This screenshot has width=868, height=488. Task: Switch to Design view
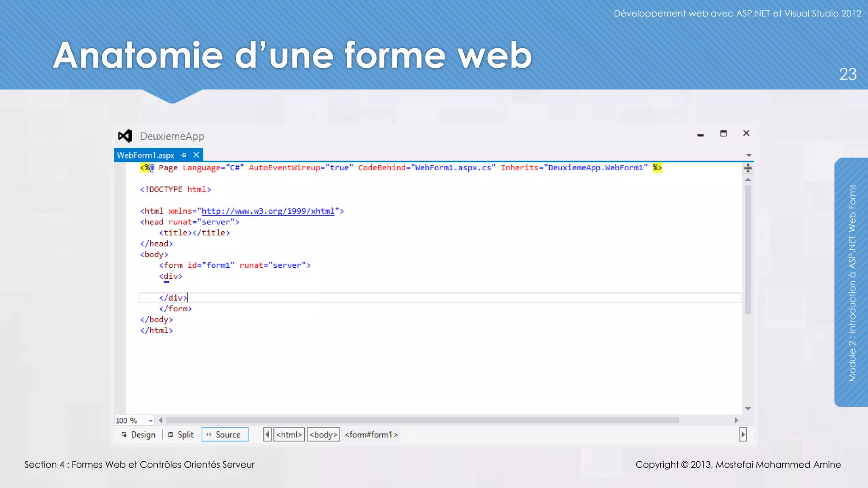139,435
